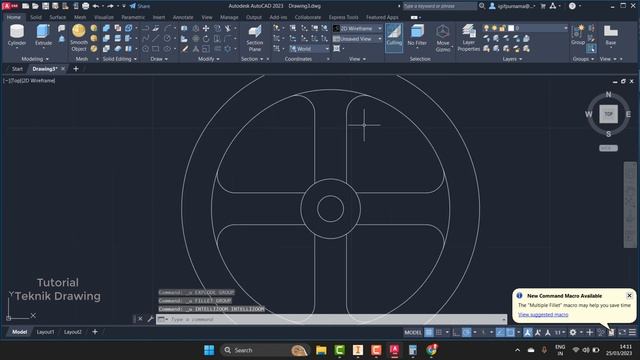Click the Redo arrow in quick access toolbar

pyautogui.click(x=110, y=6)
